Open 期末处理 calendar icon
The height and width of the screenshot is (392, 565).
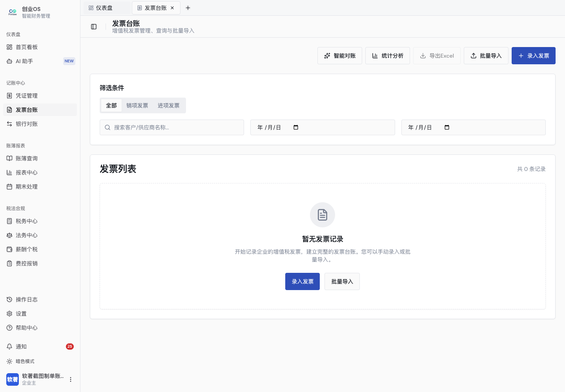[x=9, y=187]
